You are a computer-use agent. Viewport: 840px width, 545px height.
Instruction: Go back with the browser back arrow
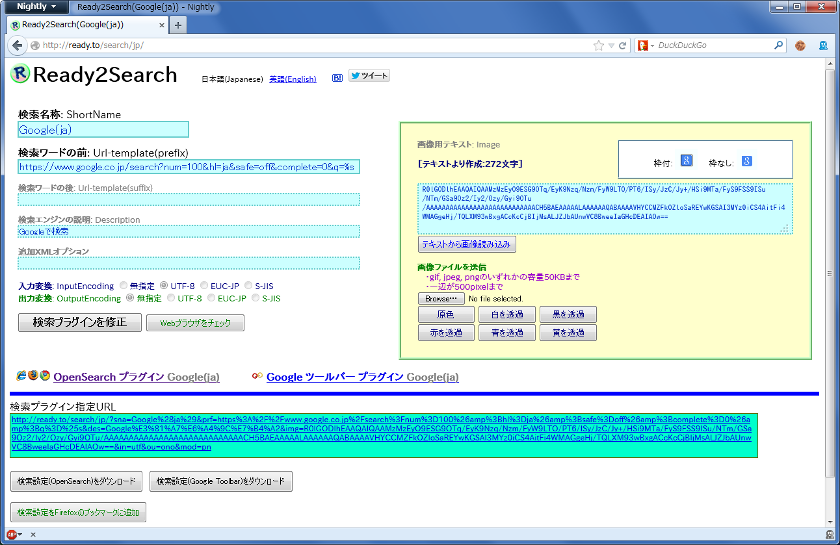pyautogui.click(x=17, y=46)
